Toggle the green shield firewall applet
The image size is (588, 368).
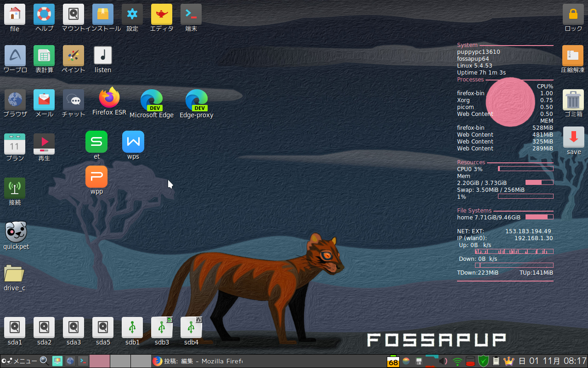pyautogui.click(x=482, y=361)
